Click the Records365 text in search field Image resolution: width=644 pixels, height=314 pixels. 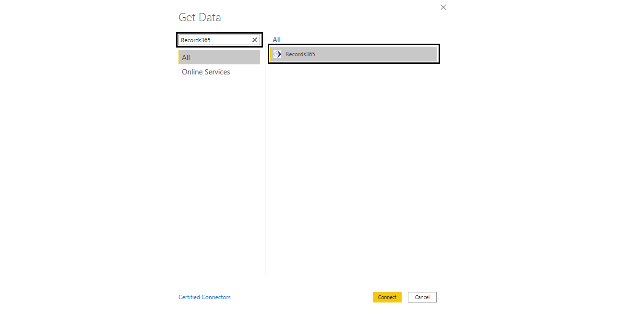point(196,40)
